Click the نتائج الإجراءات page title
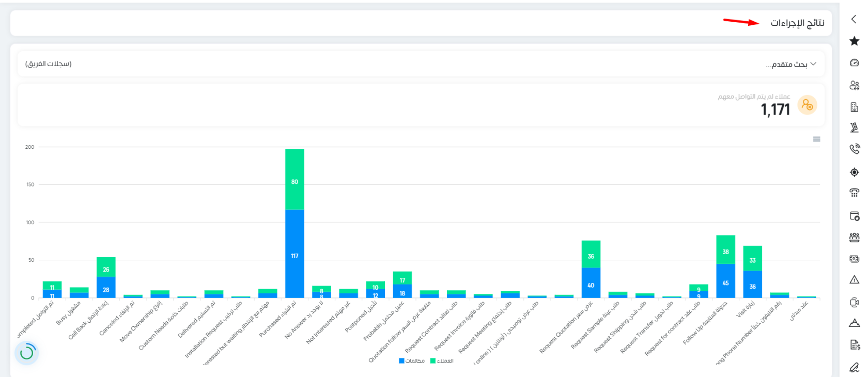The height and width of the screenshot is (377, 868). pyautogui.click(x=797, y=23)
